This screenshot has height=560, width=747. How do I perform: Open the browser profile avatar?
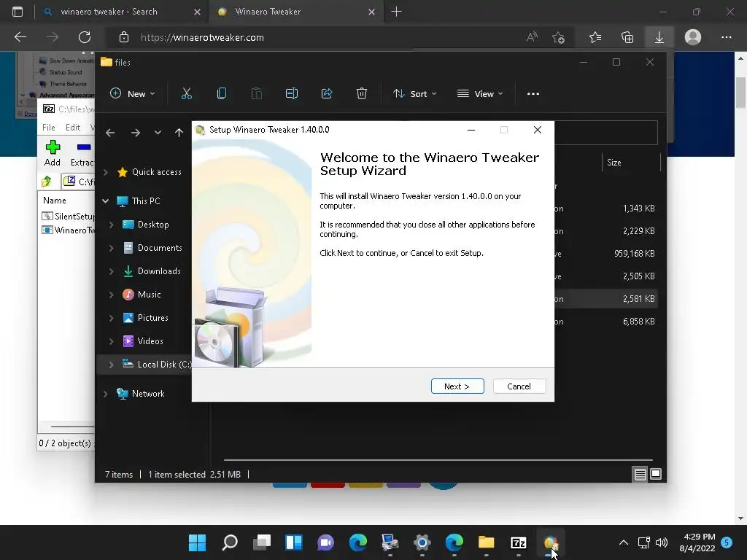[x=693, y=37]
